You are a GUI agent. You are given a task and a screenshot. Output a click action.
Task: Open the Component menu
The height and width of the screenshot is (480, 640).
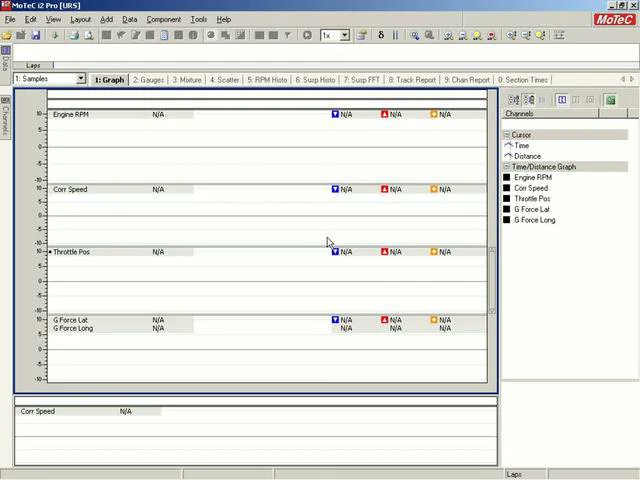[164, 19]
